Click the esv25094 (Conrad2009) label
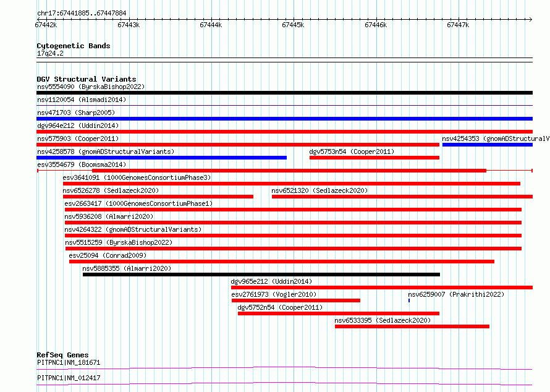Viewport: 550px width, 392px height. tap(108, 255)
